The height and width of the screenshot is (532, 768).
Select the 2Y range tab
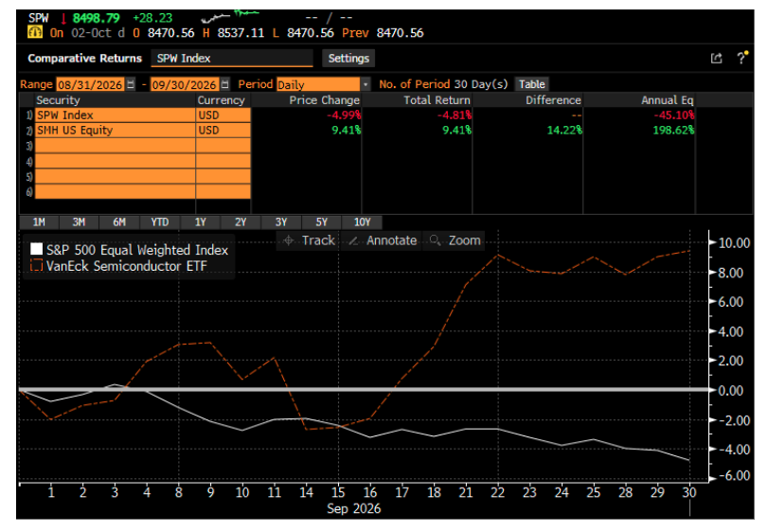241,222
